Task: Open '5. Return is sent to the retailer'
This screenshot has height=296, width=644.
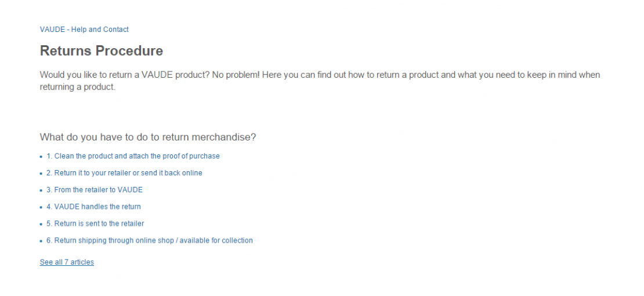Action: pyautogui.click(x=95, y=223)
